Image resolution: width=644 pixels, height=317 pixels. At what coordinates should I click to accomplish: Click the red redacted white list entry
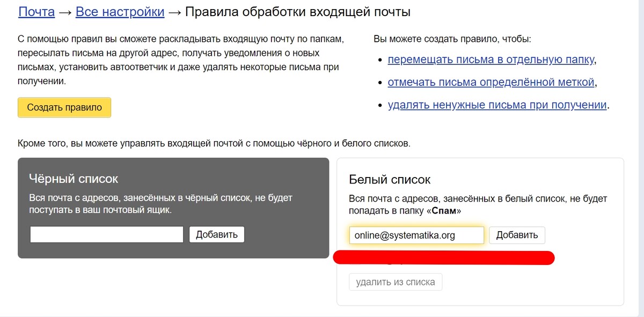tap(443, 258)
